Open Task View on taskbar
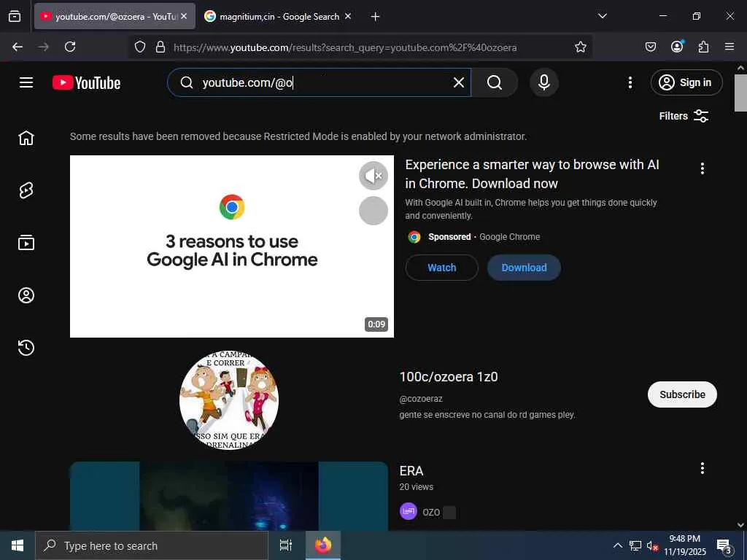Screen dimensions: 747x560 pos(286,545)
